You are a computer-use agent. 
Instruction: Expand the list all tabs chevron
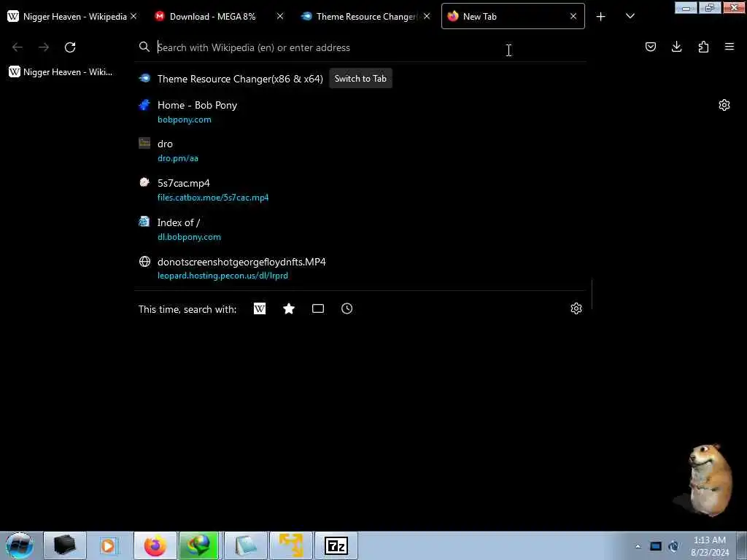[630, 16]
